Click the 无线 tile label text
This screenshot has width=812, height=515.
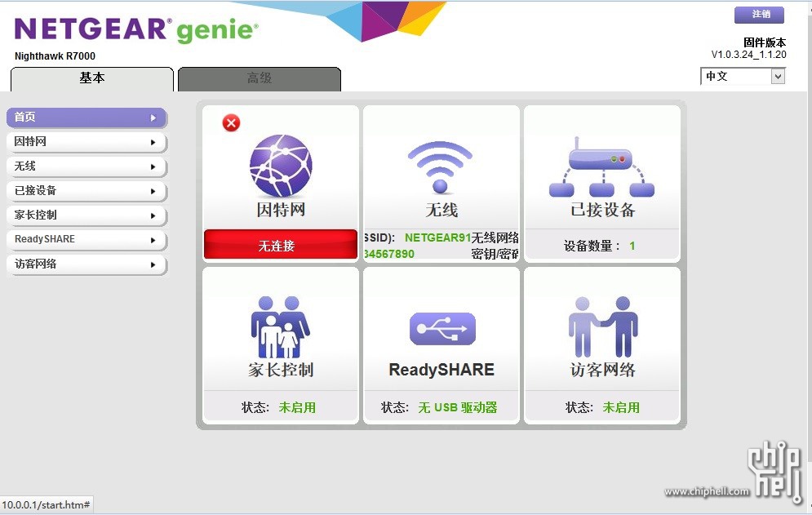441,210
